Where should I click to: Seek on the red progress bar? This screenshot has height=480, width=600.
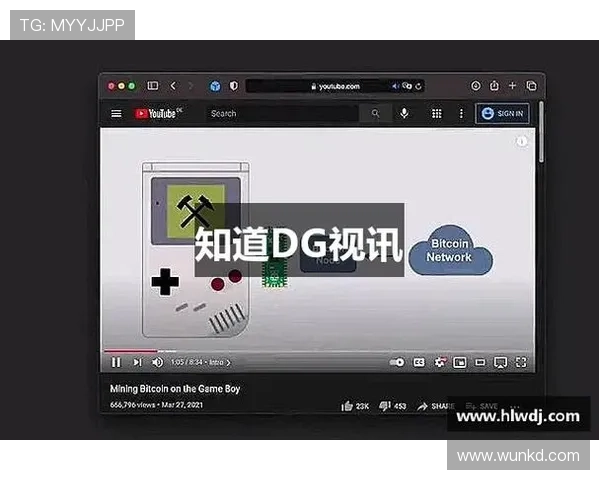tap(130, 351)
